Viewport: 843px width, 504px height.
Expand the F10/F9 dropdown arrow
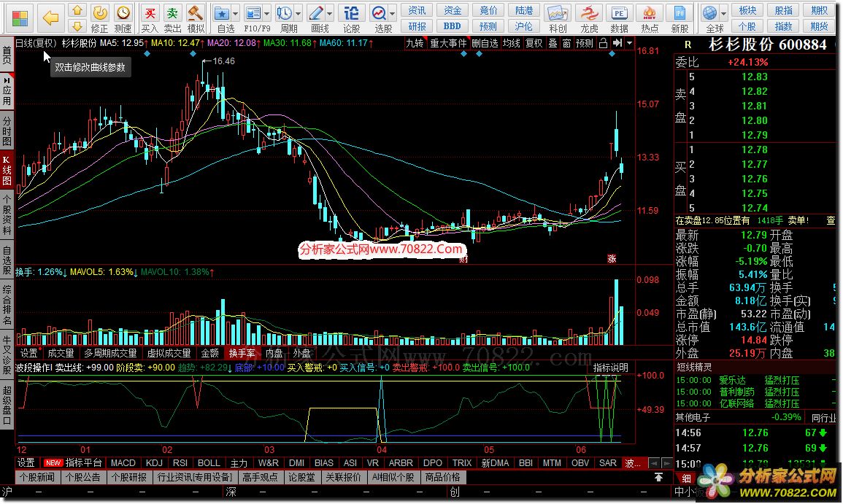point(266,13)
